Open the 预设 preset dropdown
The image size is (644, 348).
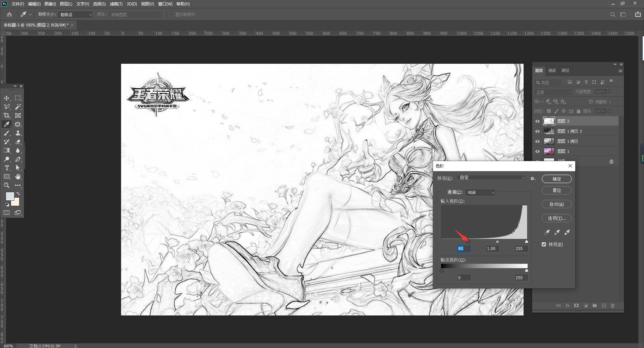[491, 178]
